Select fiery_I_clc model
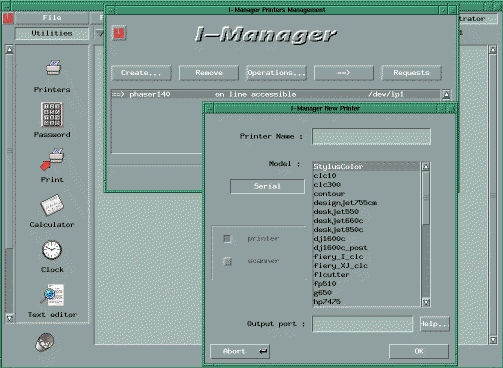The height and width of the screenshot is (368, 503). coord(366,256)
